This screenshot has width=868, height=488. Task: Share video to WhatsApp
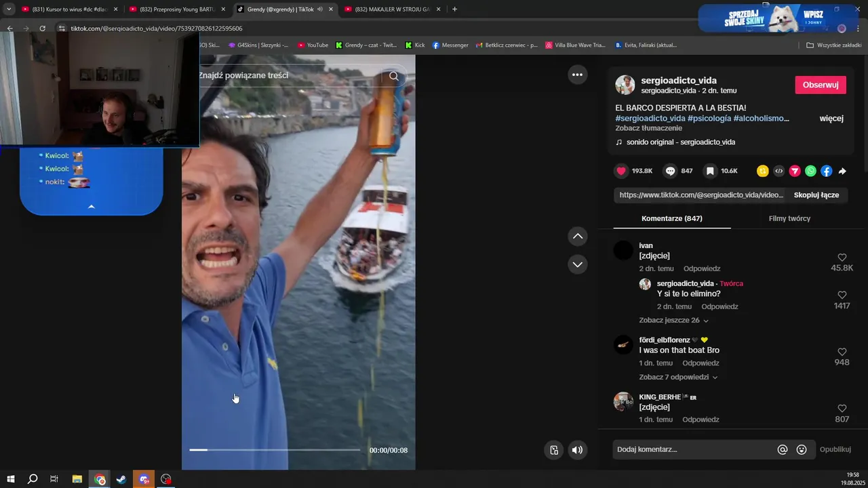(810, 171)
